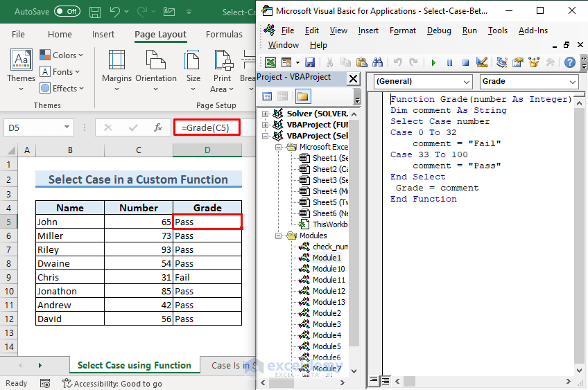Open the Grade procedure dropdown

[572, 82]
